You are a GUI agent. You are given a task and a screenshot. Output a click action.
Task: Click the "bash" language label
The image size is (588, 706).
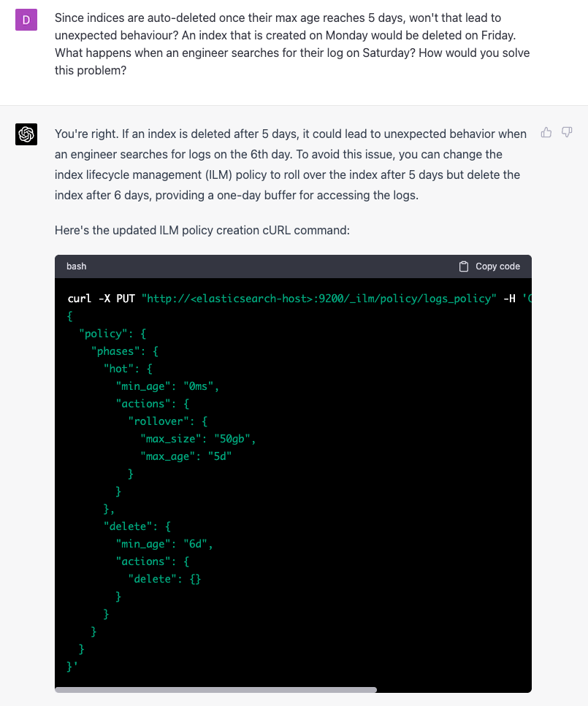point(76,266)
